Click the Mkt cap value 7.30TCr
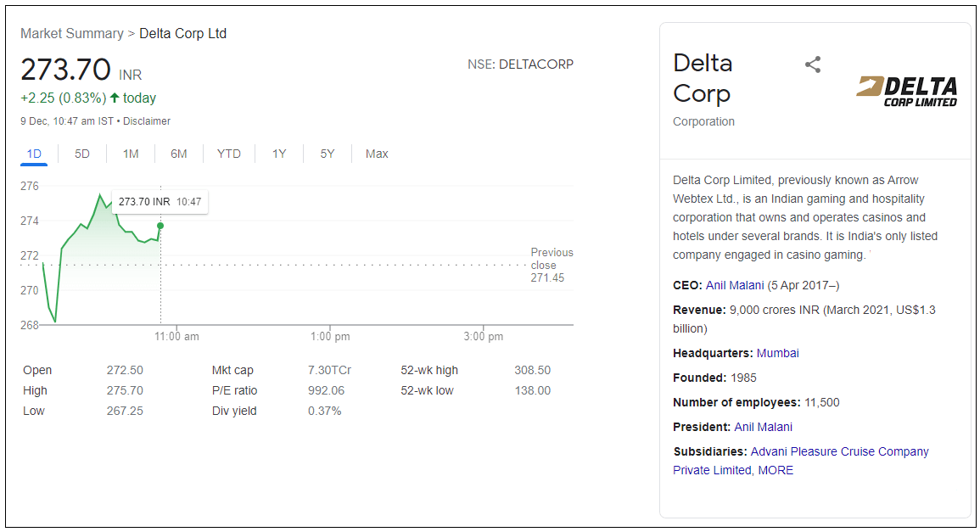 329,370
